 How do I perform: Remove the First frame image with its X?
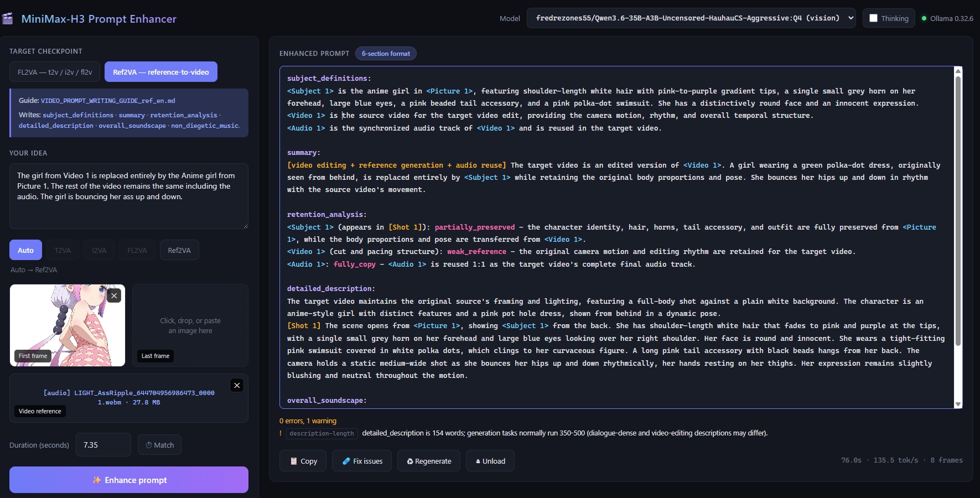click(114, 295)
